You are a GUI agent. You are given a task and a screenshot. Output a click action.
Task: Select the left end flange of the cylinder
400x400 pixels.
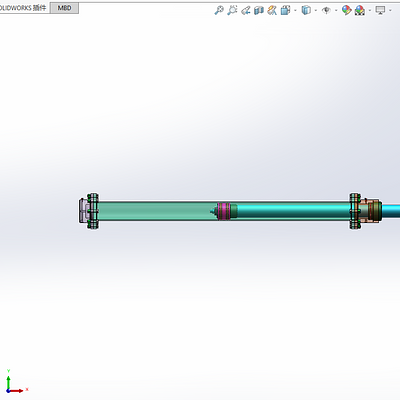[x=93, y=211]
